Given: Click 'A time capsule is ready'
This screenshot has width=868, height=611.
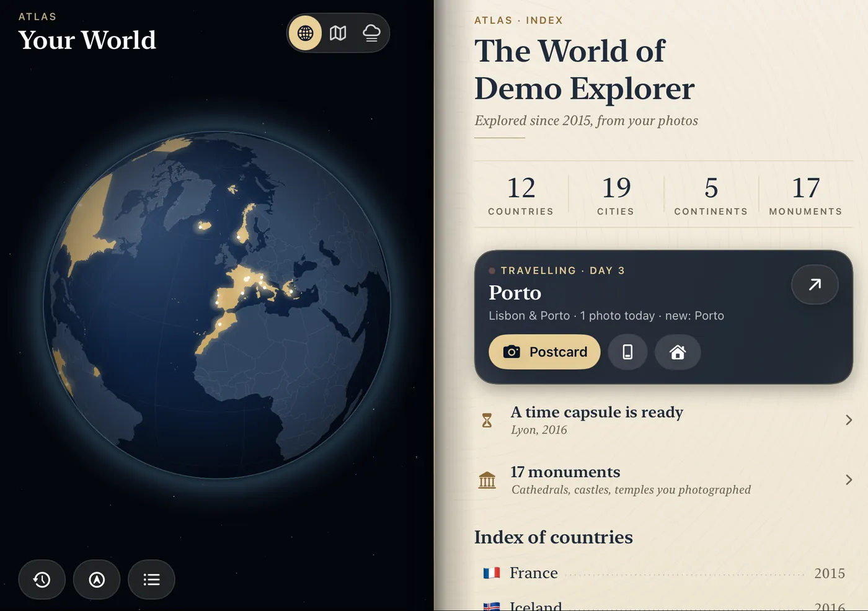Looking at the screenshot, I should point(596,412).
